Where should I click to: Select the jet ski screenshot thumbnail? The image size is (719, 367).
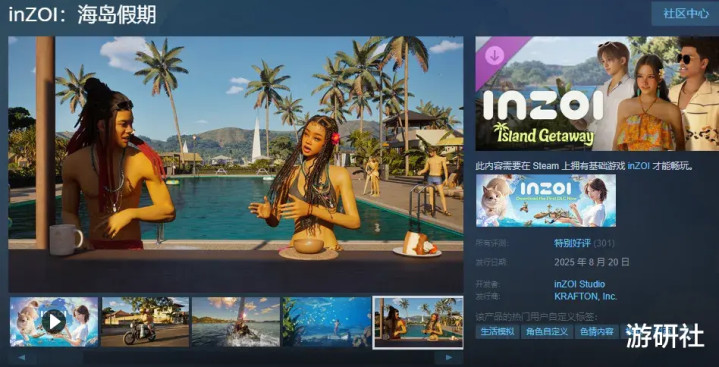tap(236, 322)
